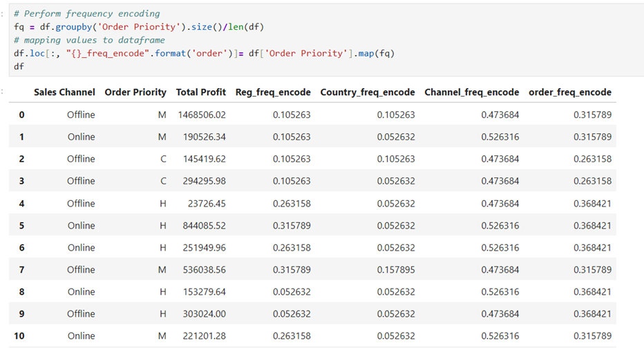This screenshot has height=350, width=644.
Task: Select row index 10 label
Action: (19, 336)
